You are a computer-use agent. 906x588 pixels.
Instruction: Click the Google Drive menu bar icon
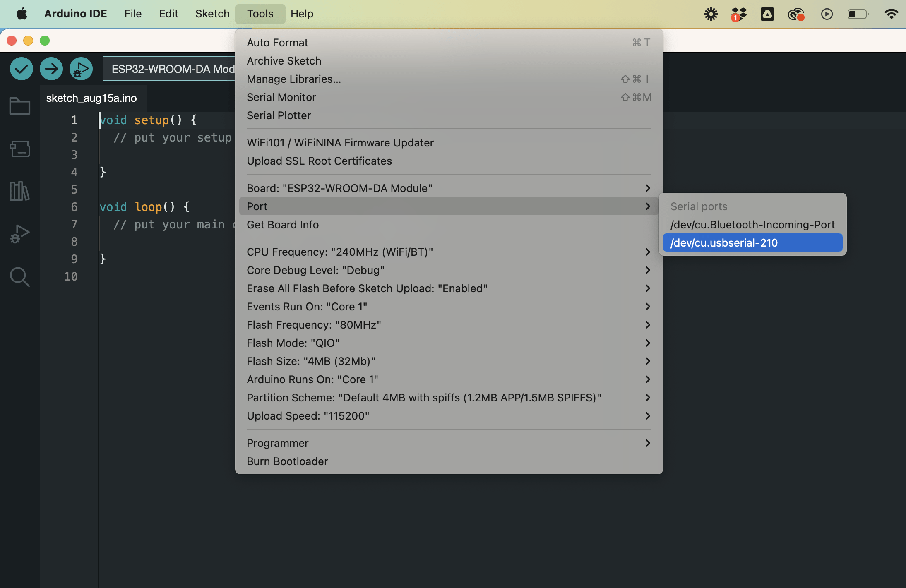767,14
